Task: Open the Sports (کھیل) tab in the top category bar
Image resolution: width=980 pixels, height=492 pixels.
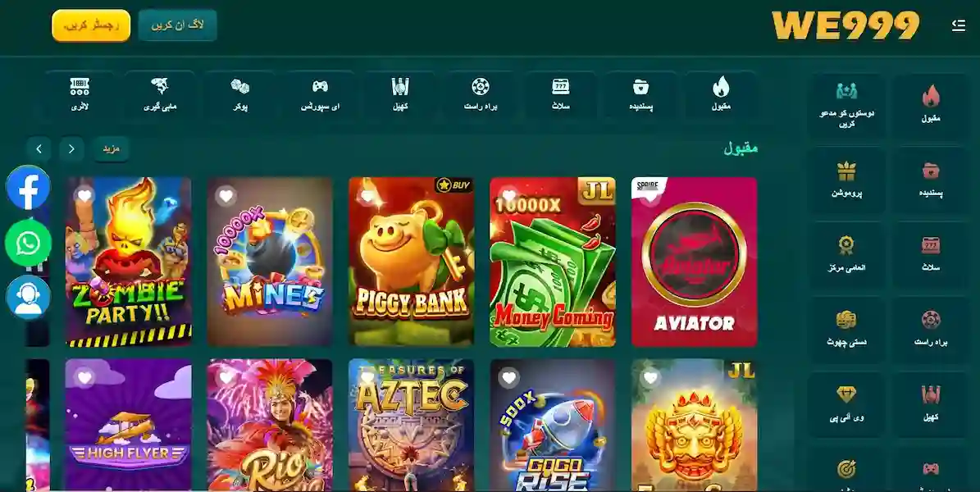Action: click(400, 96)
